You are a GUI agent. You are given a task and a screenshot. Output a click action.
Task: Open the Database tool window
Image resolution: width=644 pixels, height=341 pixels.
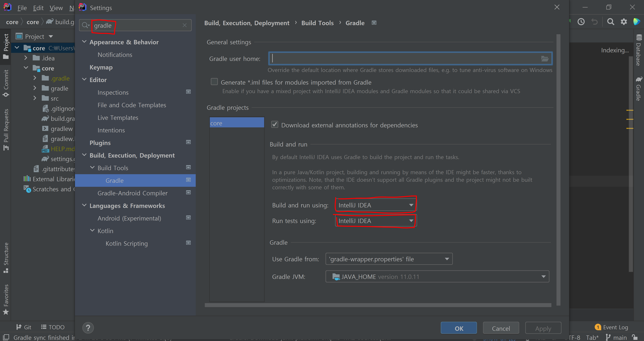pyautogui.click(x=639, y=50)
